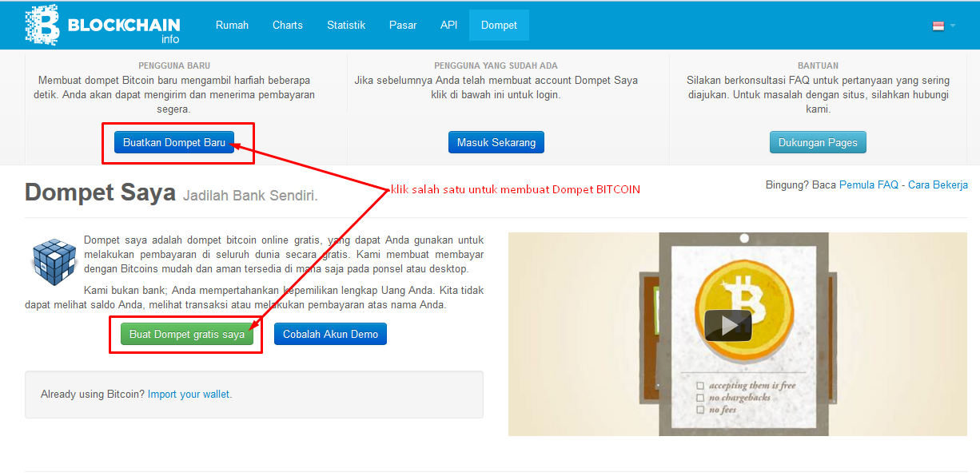Click the green Buat Dompet gratis saya button
This screenshot has width=980, height=476.
click(187, 334)
